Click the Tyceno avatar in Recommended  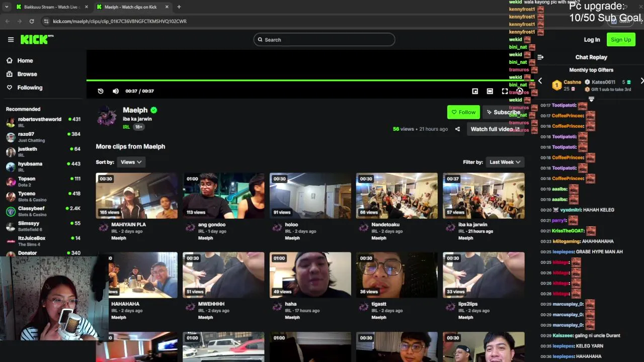tap(11, 197)
